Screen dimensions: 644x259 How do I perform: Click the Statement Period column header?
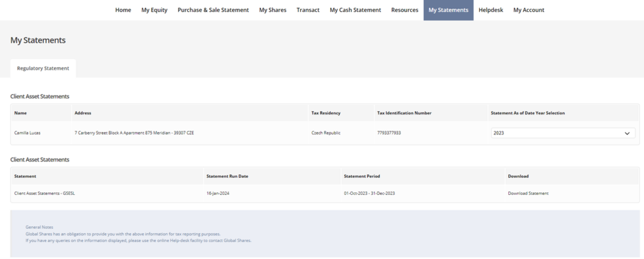(362, 176)
